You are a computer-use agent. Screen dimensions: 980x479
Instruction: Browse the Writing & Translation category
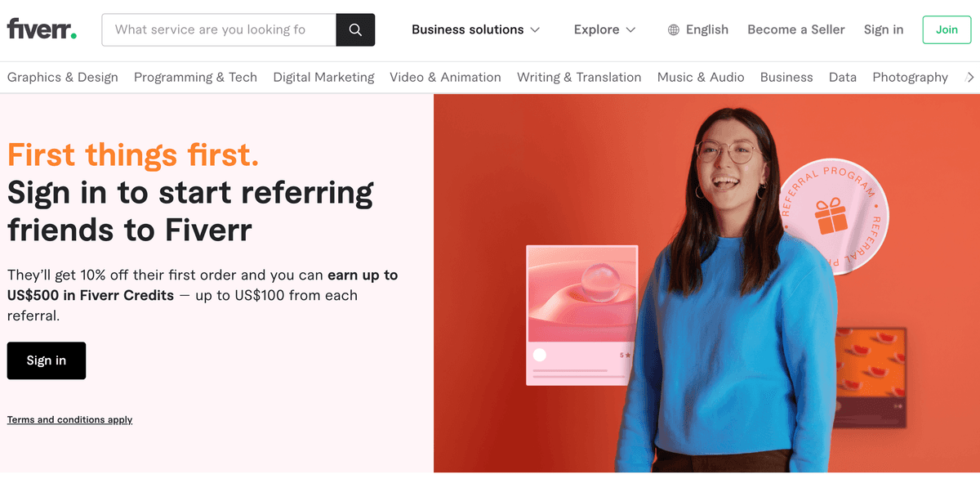pyautogui.click(x=579, y=77)
